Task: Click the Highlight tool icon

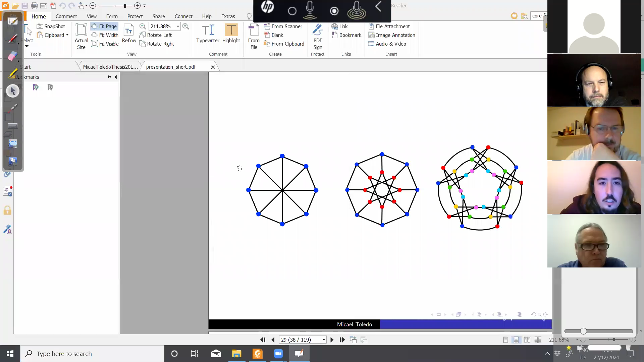Action: pos(231,30)
